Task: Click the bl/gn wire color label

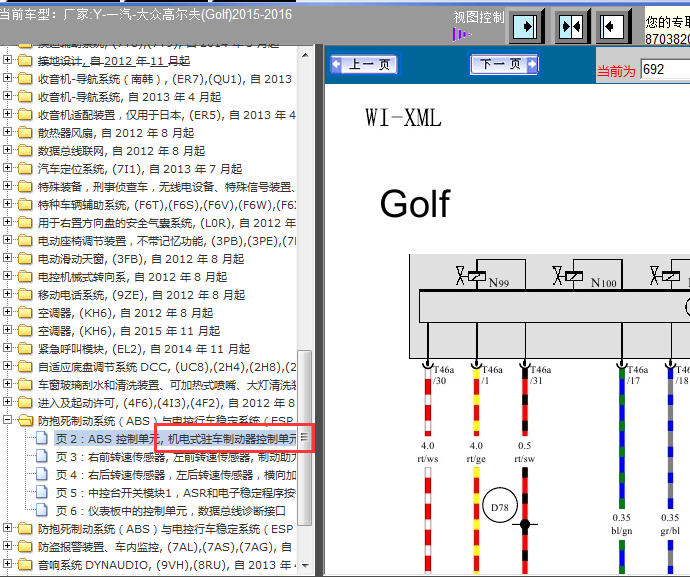Action: (622, 531)
